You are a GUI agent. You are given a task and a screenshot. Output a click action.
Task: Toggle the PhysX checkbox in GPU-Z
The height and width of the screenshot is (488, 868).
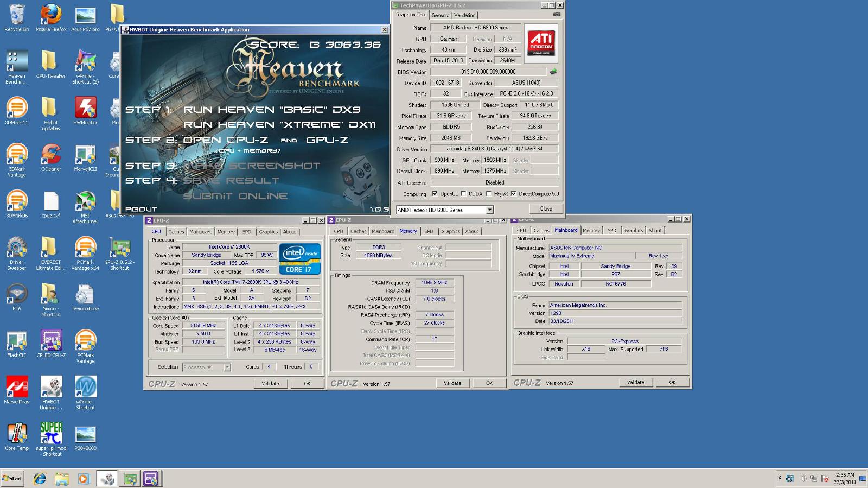click(x=489, y=194)
